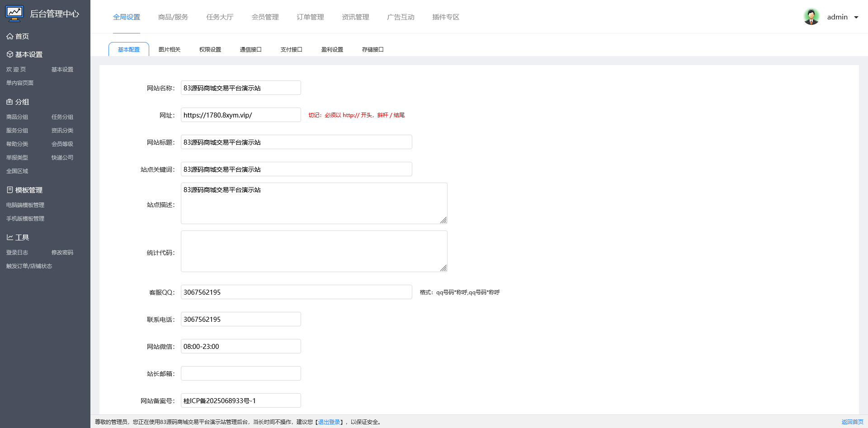Switch to the 支付接口 tab
Screen dimensions: 868x428
pyautogui.click(x=292, y=49)
